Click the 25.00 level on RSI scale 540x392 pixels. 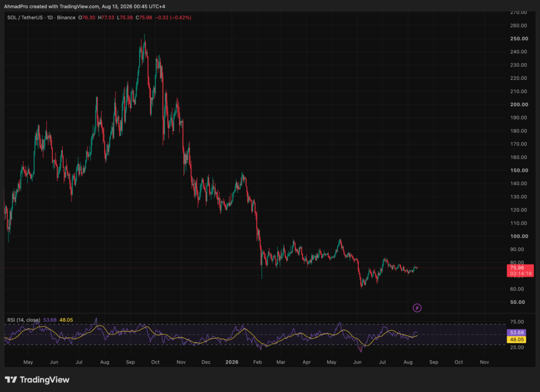pos(517,347)
